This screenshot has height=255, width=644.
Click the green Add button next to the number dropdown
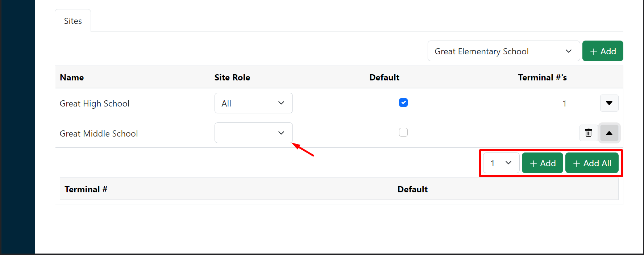tap(543, 163)
